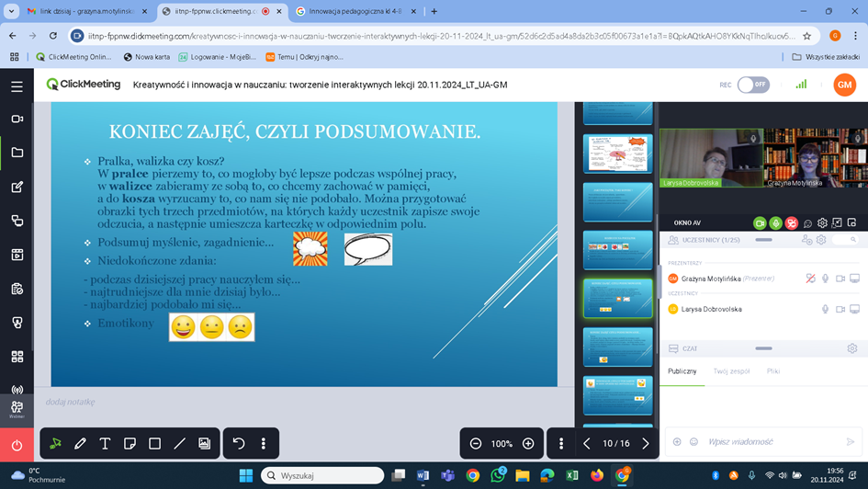
Task: Pop out the AV window
Action: coord(852,222)
